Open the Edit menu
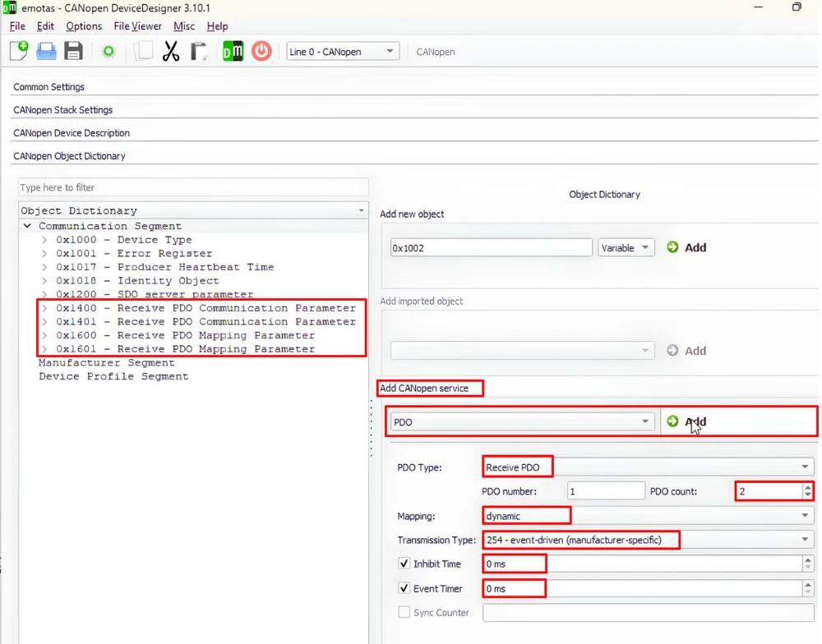This screenshot has height=644, width=822. coord(45,26)
